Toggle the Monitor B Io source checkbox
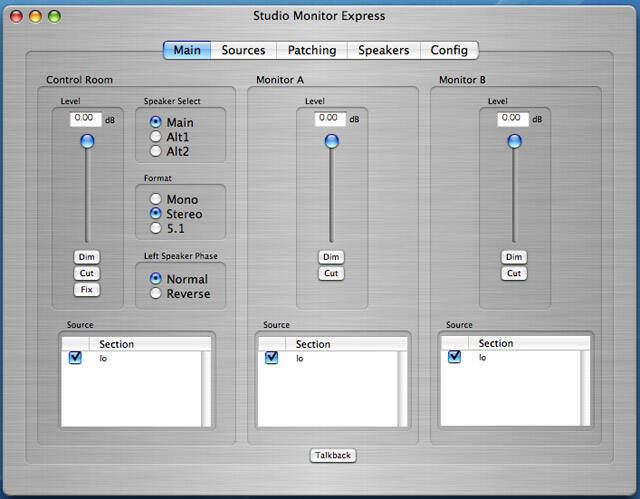640x499 pixels. (x=454, y=357)
